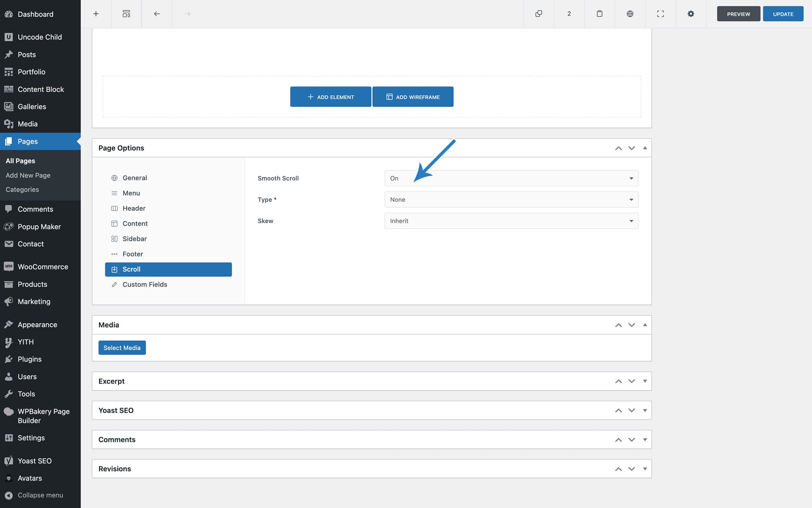Open the gear settings icon in toolbar
This screenshot has width=812, height=508.
[691, 14]
